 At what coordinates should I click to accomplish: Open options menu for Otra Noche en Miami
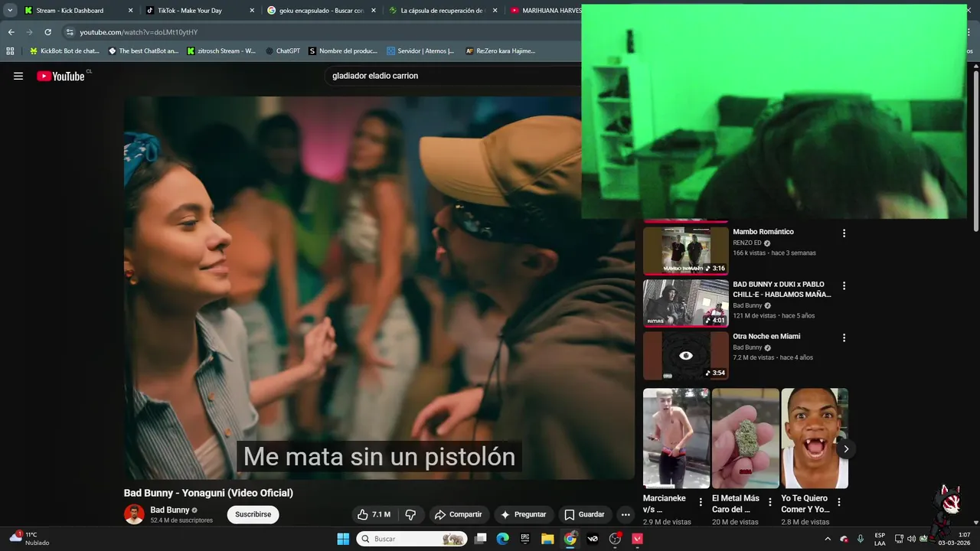[x=844, y=337]
